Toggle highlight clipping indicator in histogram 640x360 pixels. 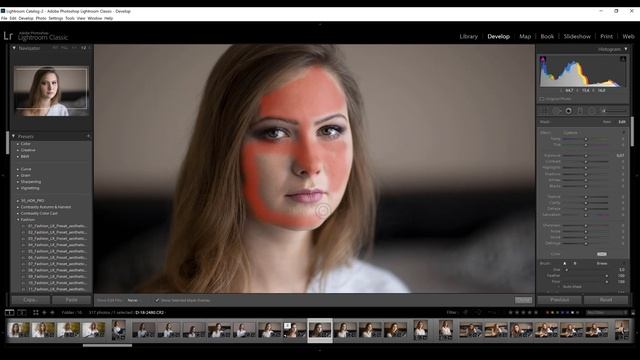(x=623, y=59)
